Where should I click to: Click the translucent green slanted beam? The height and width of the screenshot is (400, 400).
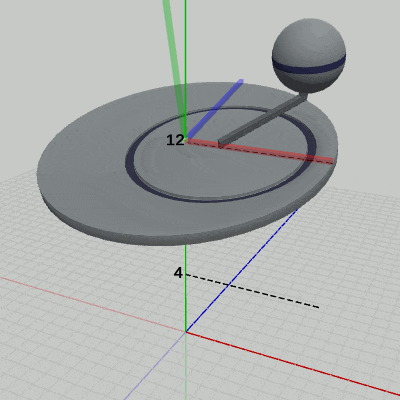pos(174,67)
